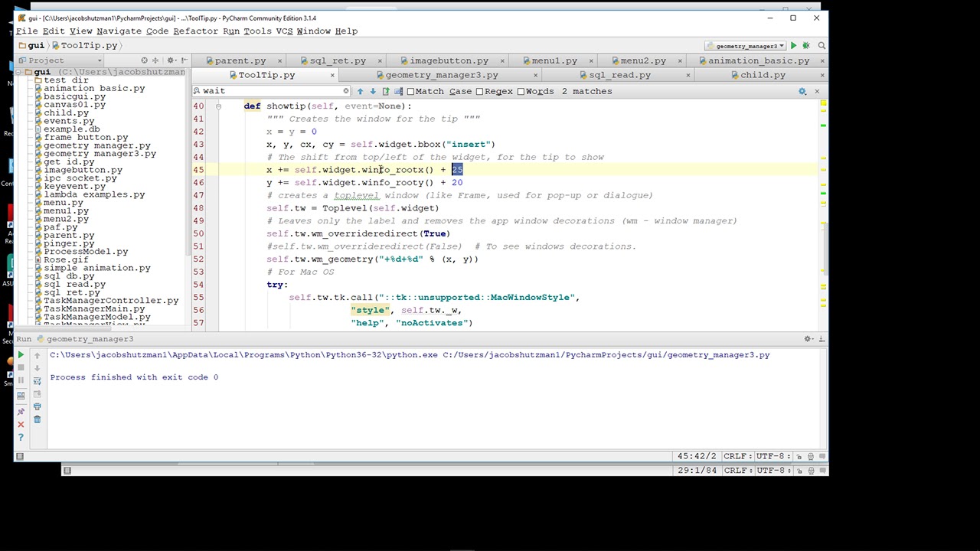Pin the Run tab
The image size is (980, 551).
pos(21,412)
